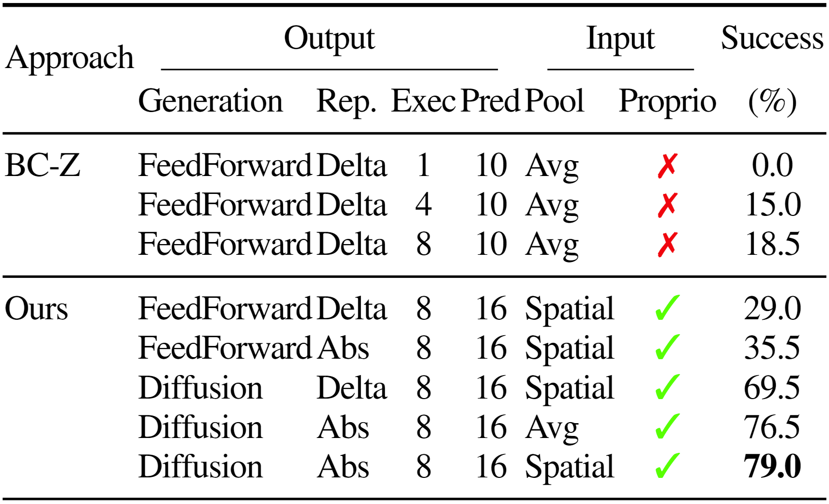829x504 pixels.
Task: Select the Generation column header
Action: (x=210, y=100)
